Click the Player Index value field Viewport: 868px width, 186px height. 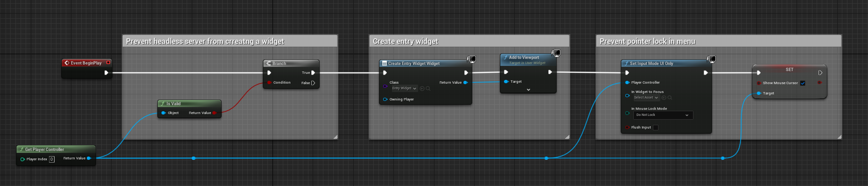(x=52, y=159)
